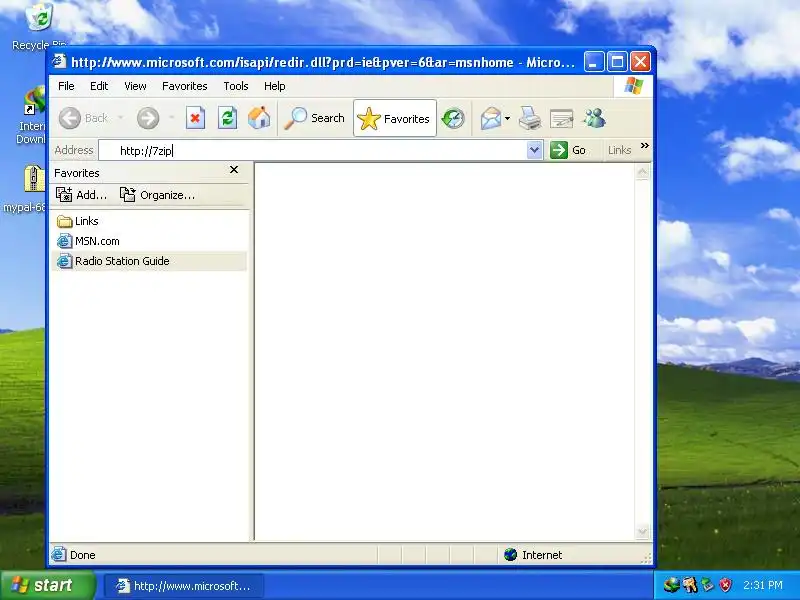Click the green Go button
The height and width of the screenshot is (600, 800).
568,150
